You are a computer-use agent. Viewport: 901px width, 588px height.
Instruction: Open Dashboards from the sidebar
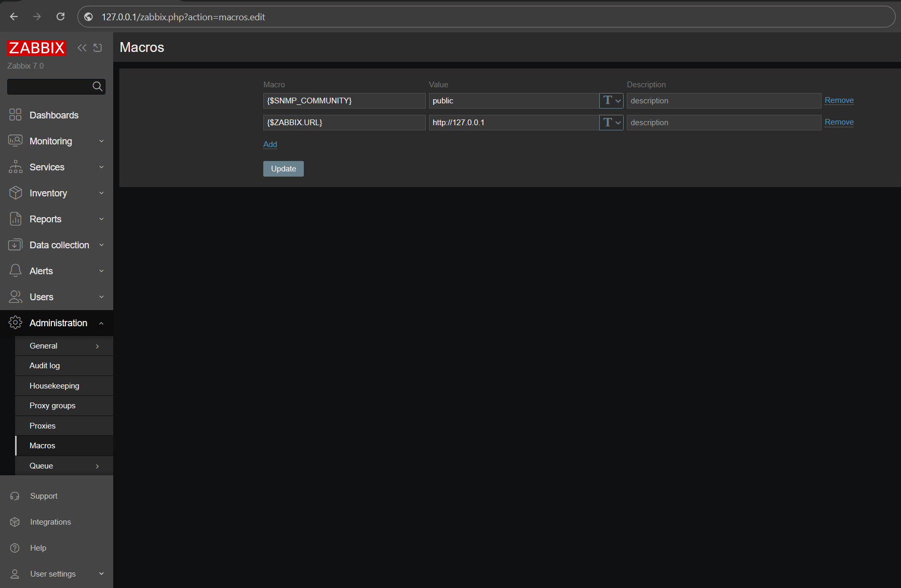click(53, 115)
